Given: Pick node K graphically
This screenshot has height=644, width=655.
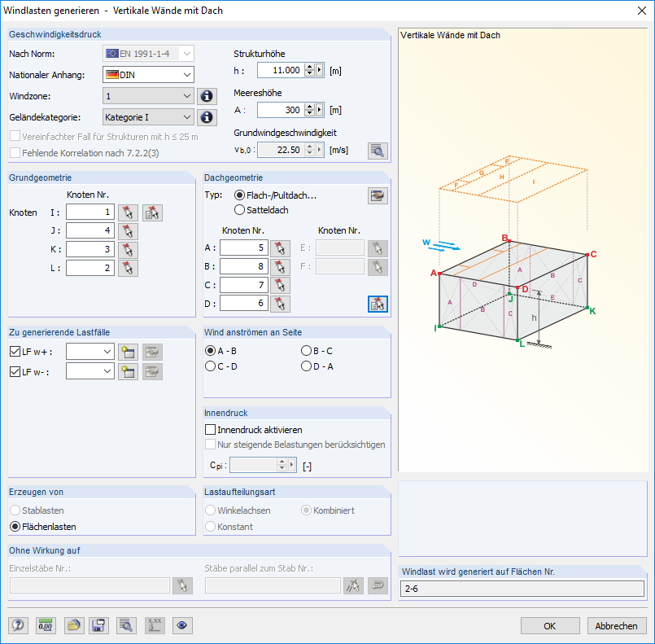Looking at the screenshot, I should (x=128, y=249).
